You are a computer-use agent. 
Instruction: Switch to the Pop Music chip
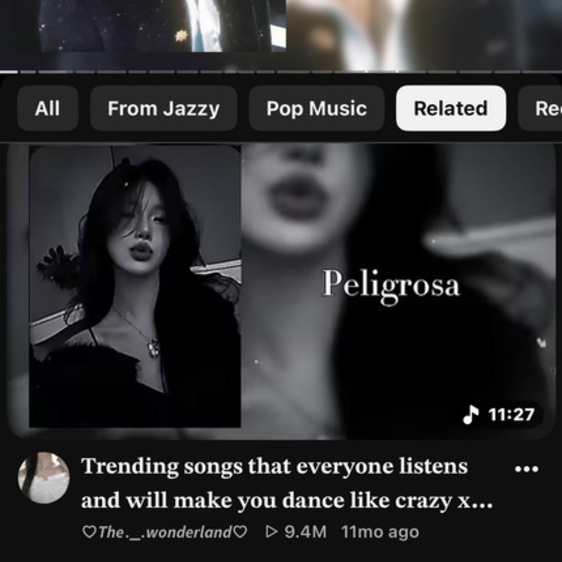click(316, 108)
